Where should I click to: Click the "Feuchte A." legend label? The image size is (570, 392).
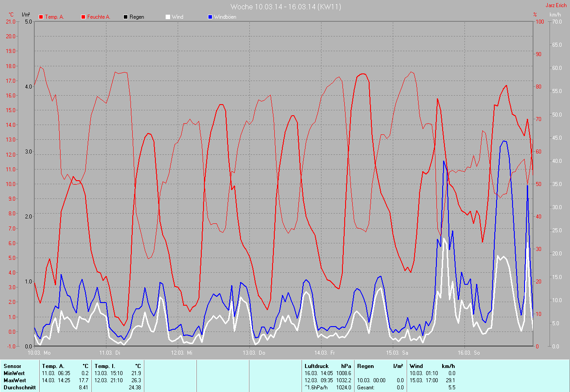click(x=98, y=17)
